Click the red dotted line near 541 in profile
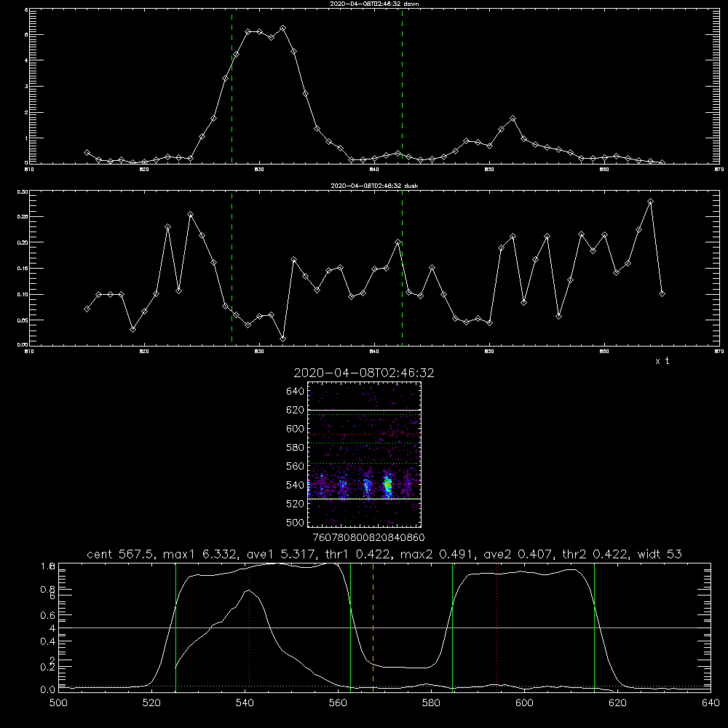The height and width of the screenshot is (728, 728). tap(249, 627)
